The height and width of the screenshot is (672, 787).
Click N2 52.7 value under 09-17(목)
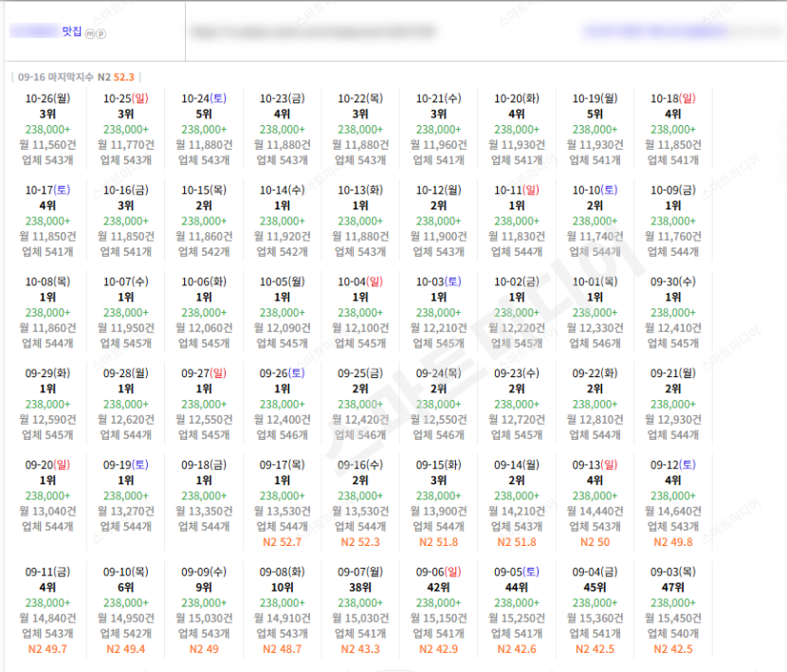282,542
